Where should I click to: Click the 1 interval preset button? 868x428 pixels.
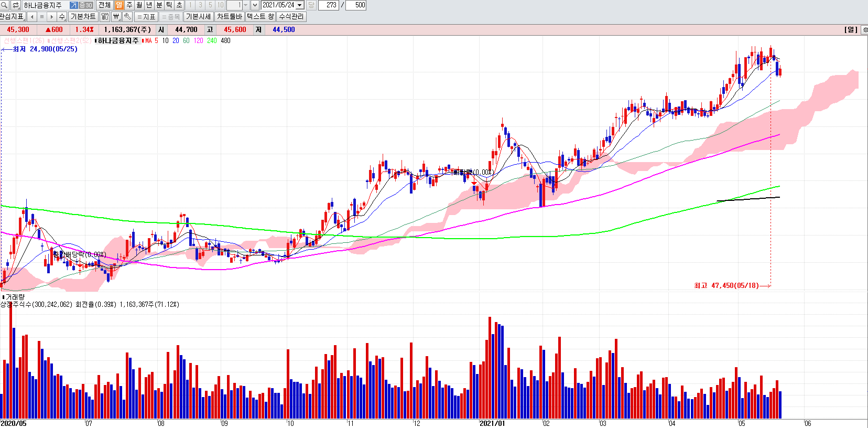(190, 5)
